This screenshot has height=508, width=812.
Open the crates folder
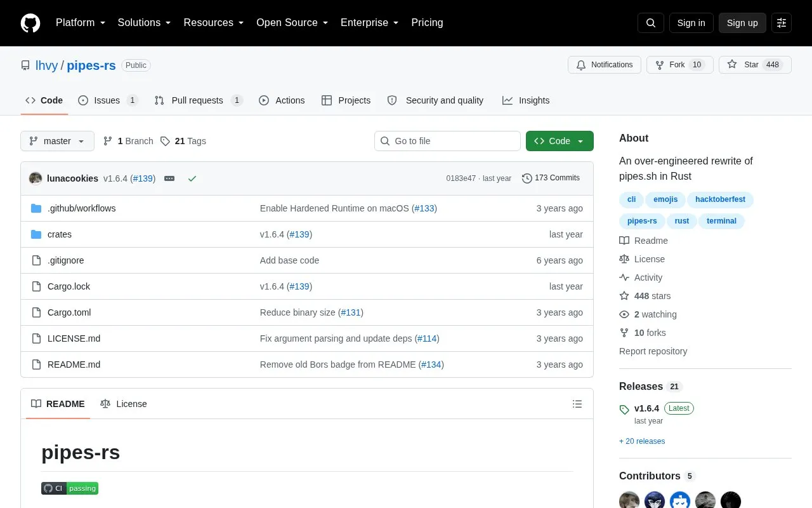tap(60, 234)
